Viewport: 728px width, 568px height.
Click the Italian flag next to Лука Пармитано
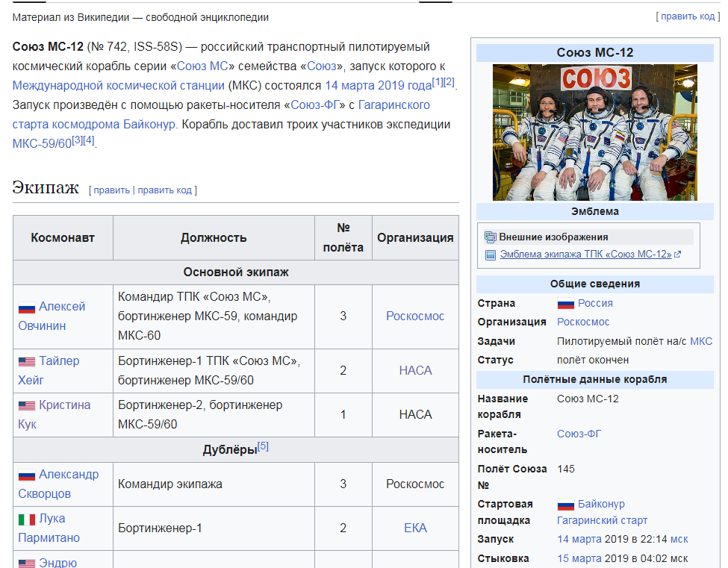click(x=26, y=519)
